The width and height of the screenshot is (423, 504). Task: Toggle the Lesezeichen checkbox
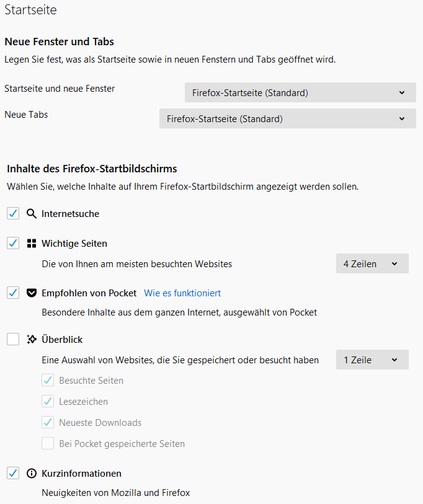click(48, 401)
